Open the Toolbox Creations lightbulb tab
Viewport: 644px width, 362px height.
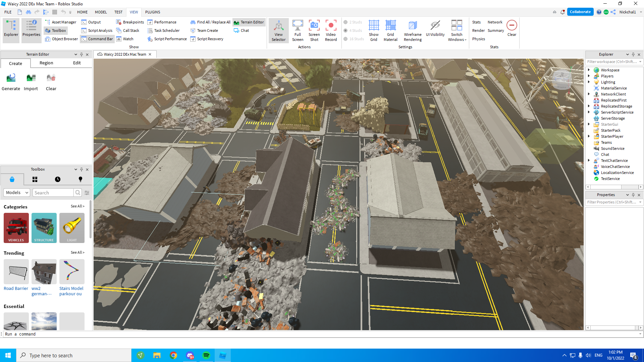tap(80, 179)
